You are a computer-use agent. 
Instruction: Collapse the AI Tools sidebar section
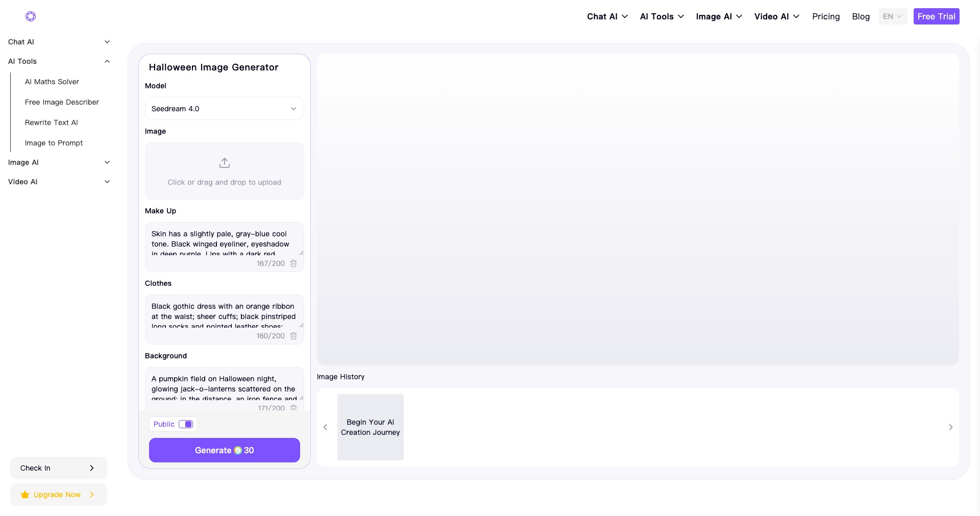click(59, 61)
